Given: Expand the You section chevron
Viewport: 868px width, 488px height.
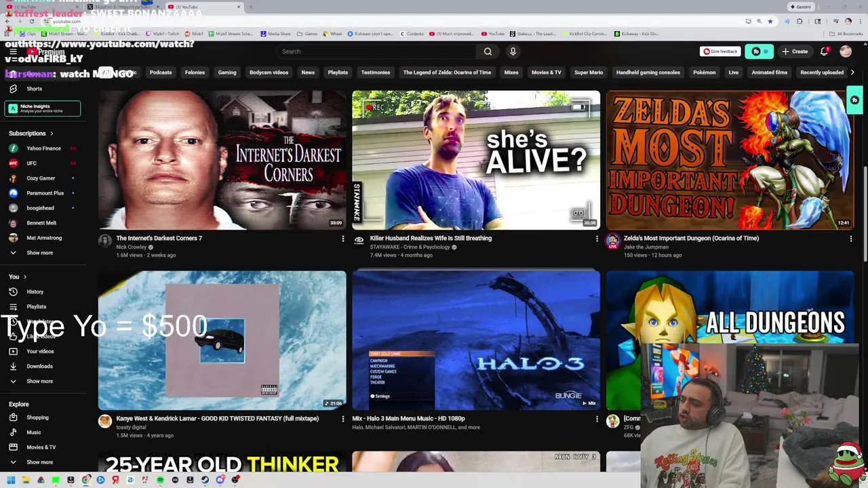Looking at the screenshot, I should pyautogui.click(x=25, y=277).
